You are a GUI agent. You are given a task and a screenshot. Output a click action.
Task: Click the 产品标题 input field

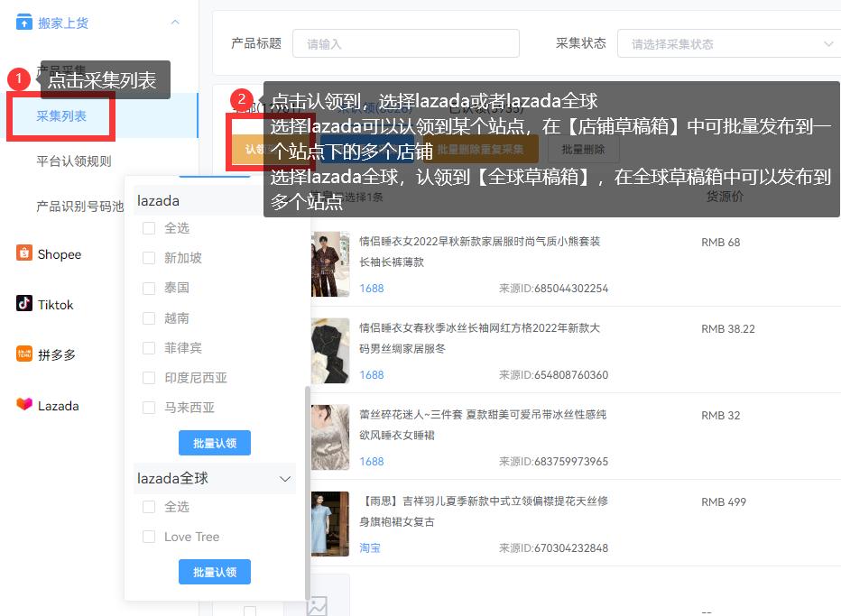[405, 42]
